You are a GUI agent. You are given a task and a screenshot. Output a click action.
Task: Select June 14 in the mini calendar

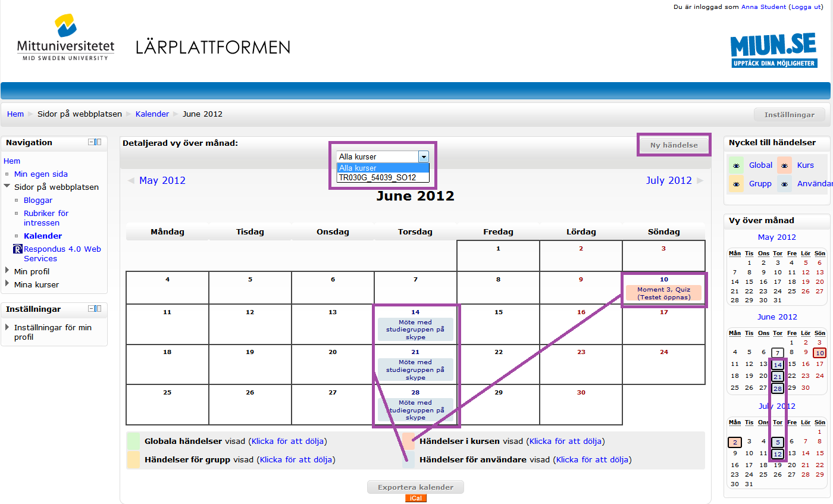click(x=778, y=365)
